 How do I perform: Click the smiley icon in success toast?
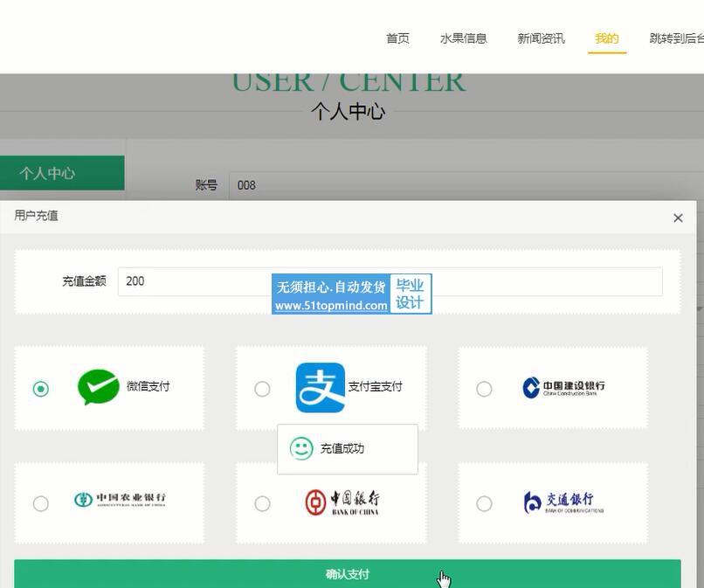pos(301,448)
